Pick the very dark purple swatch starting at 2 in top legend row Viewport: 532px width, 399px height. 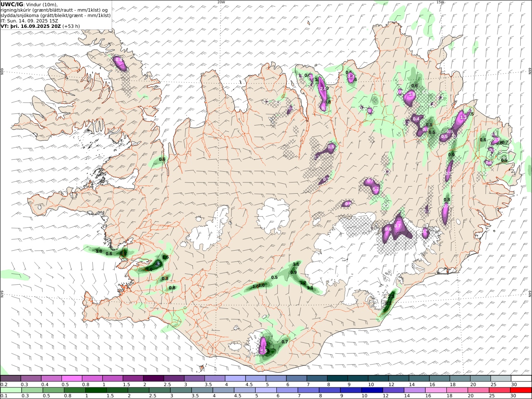click(153, 379)
